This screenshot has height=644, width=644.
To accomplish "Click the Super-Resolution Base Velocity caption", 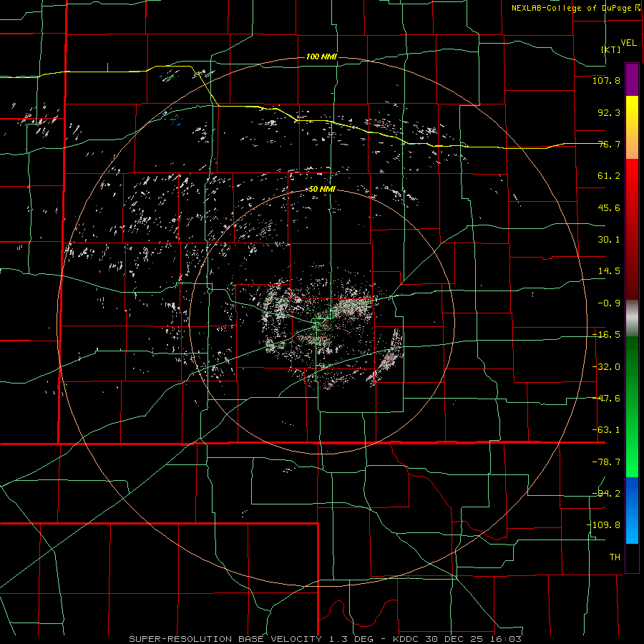I will click(x=326, y=639).
